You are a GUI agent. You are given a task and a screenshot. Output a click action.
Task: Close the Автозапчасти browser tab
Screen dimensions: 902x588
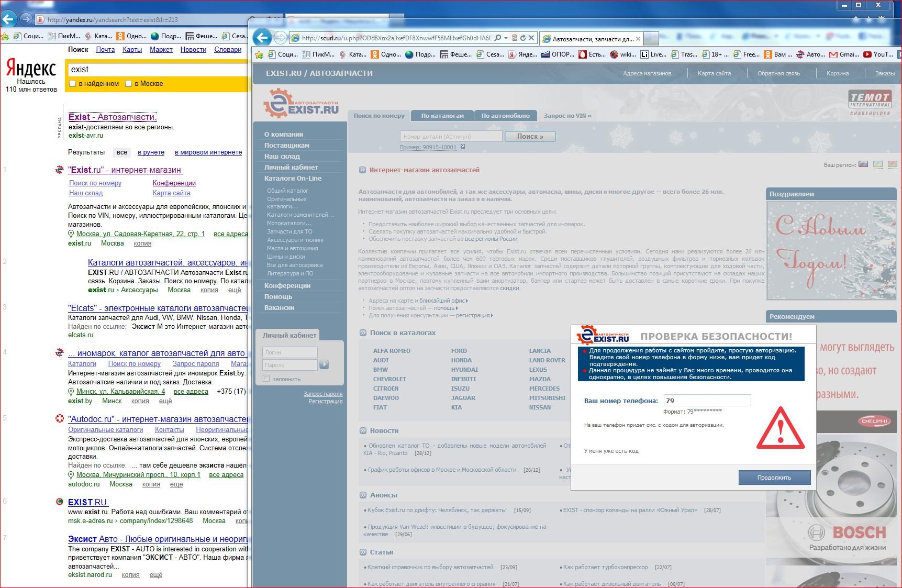coord(638,39)
